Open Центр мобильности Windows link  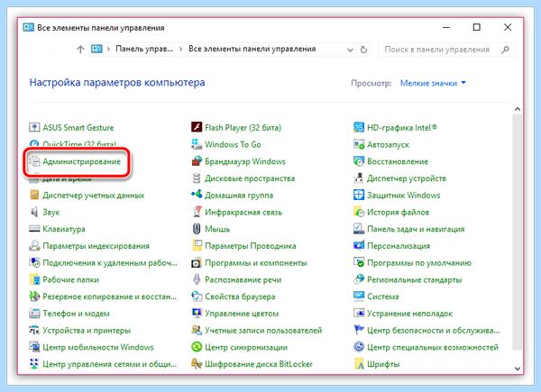point(98,347)
